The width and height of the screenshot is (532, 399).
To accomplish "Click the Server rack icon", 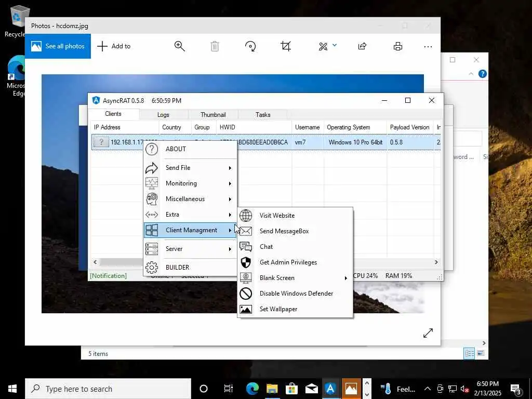I will [x=152, y=249].
